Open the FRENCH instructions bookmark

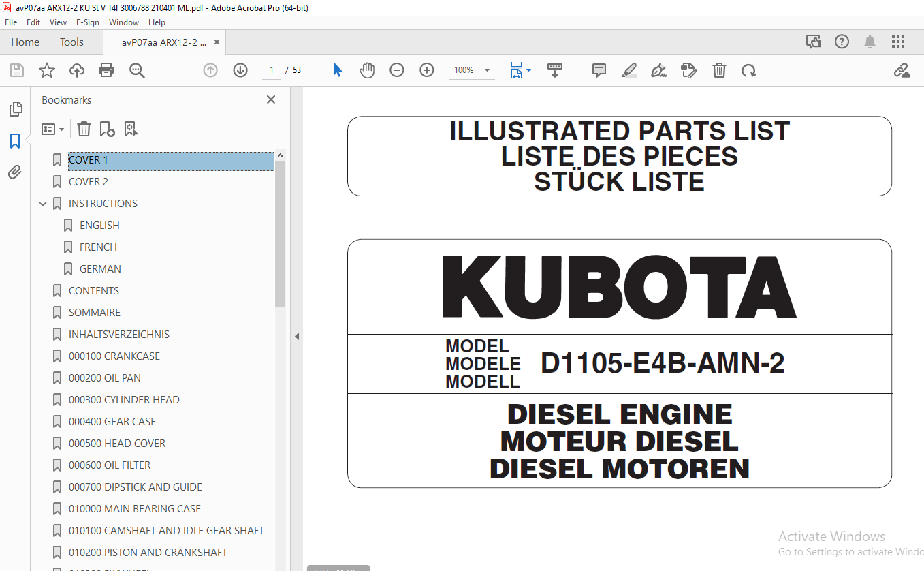(98, 247)
